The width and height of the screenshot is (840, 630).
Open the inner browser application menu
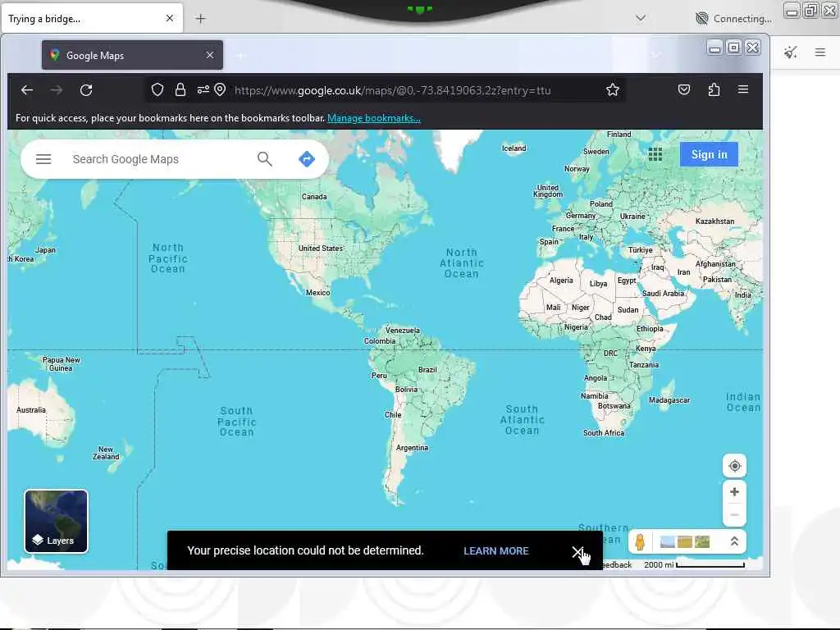(743, 89)
